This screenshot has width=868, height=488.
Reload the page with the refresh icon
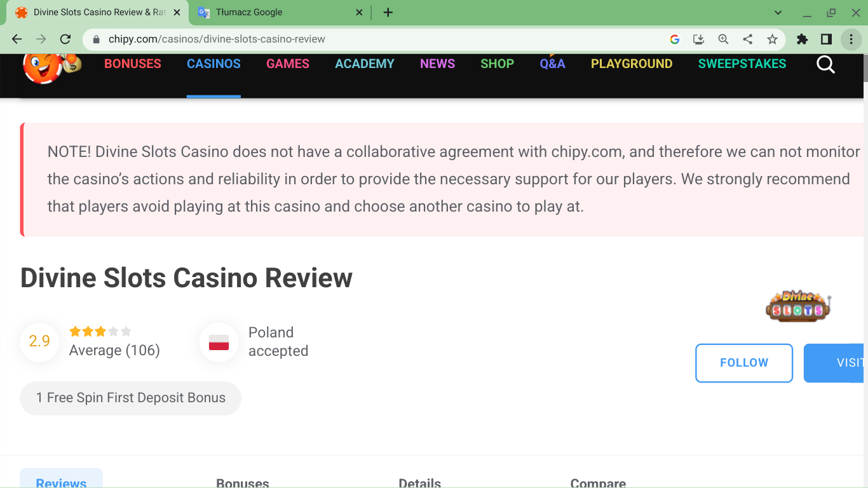[x=65, y=39]
